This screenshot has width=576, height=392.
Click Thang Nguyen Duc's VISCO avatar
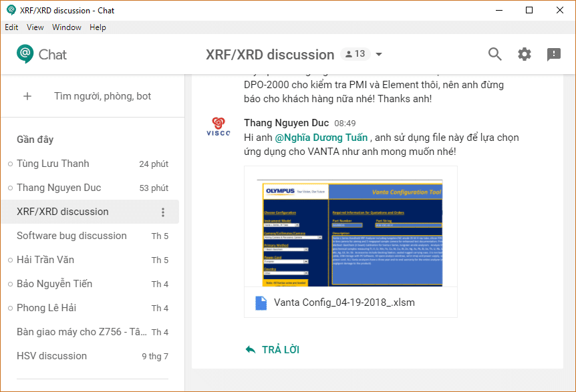pos(218,127)
